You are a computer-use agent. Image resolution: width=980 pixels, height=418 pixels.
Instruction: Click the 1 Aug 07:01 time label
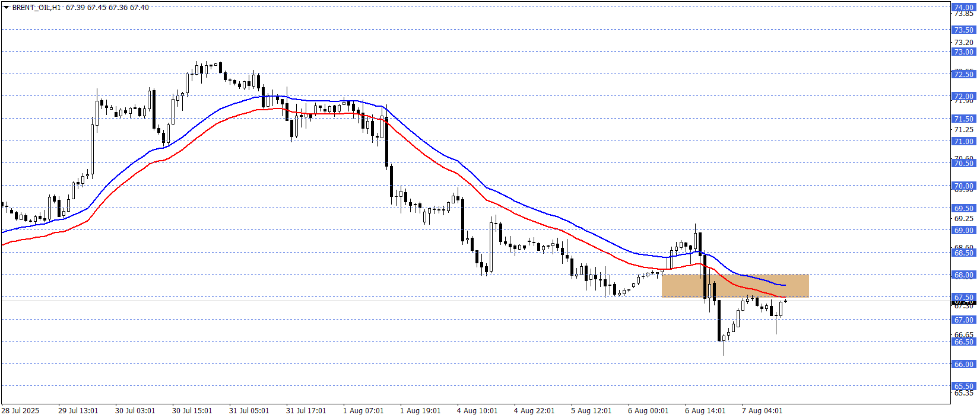pos(363,410)
